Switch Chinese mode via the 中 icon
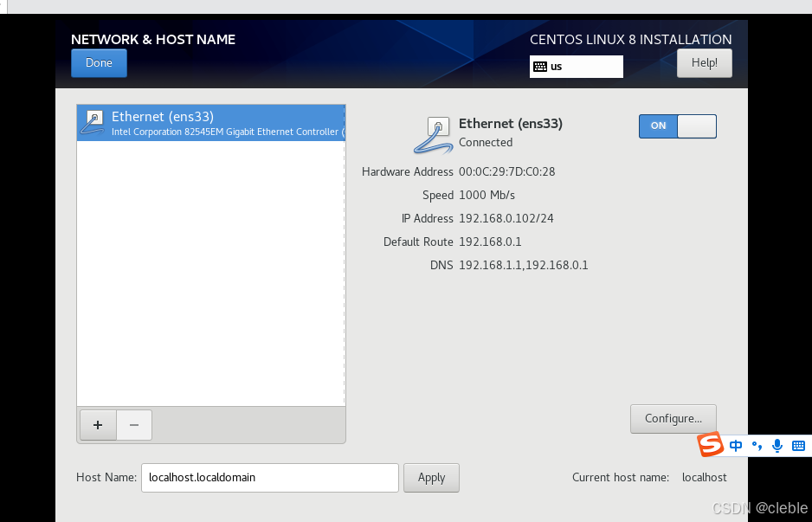The height and width of the screenshot is (522, 812). coord(735,445)
